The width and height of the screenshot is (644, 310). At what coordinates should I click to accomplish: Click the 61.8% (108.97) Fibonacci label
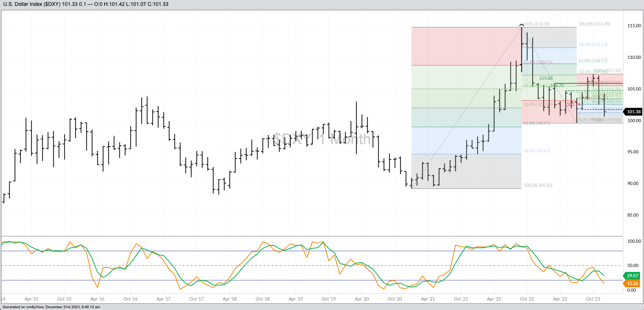(x=593, y=61)
